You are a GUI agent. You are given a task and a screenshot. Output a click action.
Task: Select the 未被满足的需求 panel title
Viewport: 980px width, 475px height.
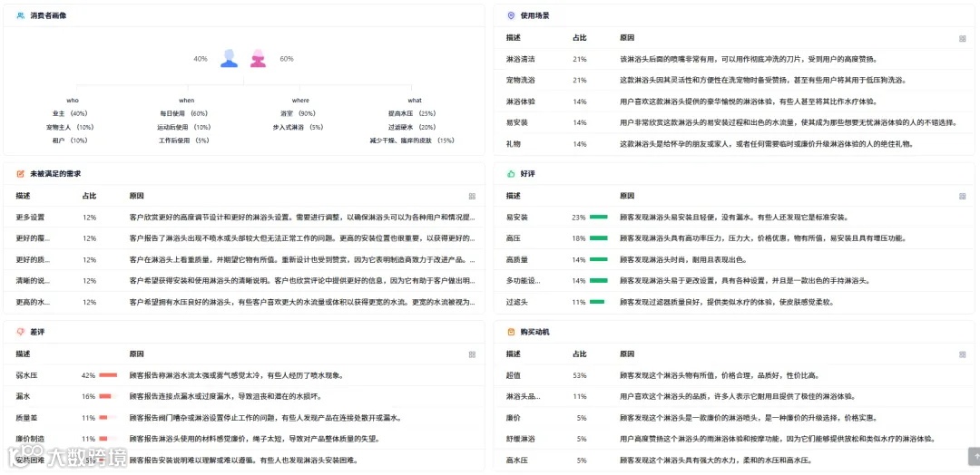pyautogui.click(x=55, y=173)
